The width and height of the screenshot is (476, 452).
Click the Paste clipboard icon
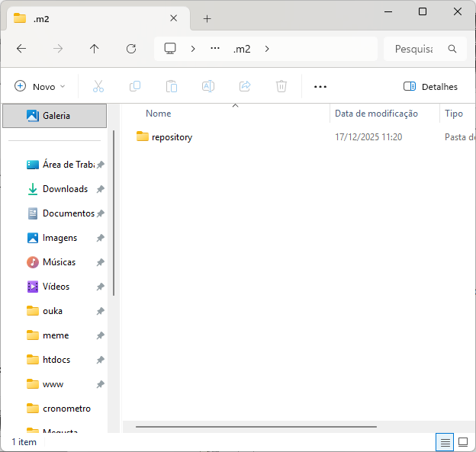click(172, 86)
